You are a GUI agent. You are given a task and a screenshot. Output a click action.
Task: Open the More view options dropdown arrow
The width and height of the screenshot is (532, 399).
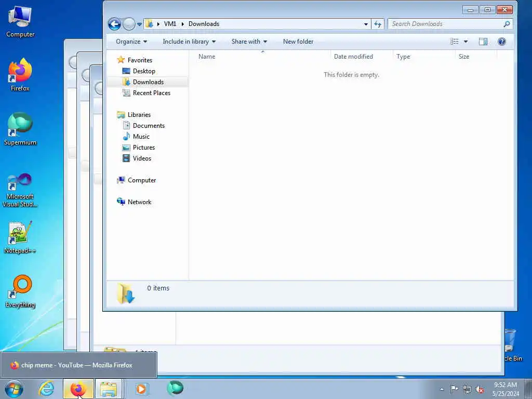466,42
